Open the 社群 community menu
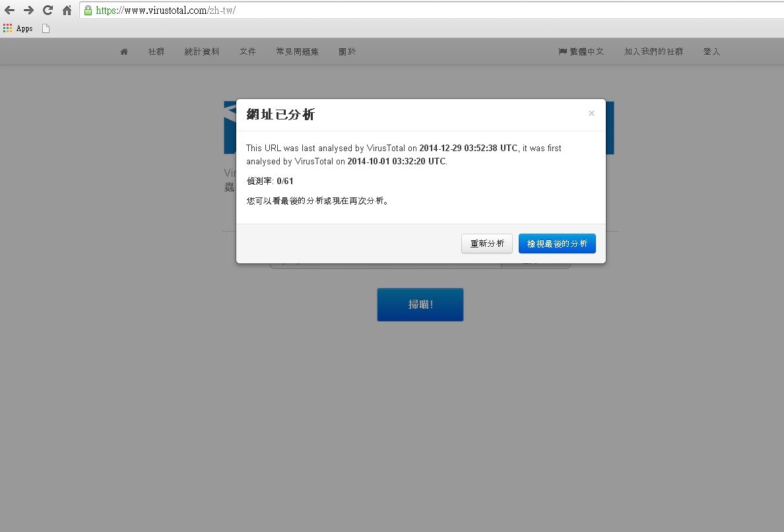 click(156, 51)
